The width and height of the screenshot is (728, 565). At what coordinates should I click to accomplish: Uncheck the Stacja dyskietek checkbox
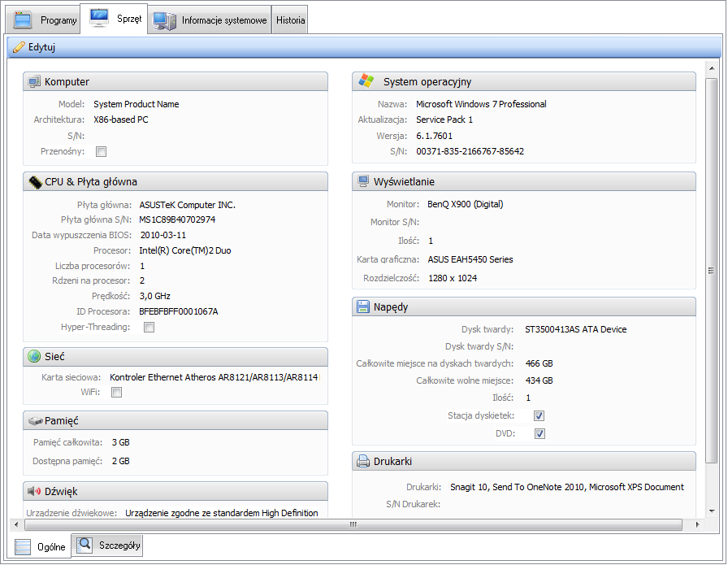coord(539,415)
